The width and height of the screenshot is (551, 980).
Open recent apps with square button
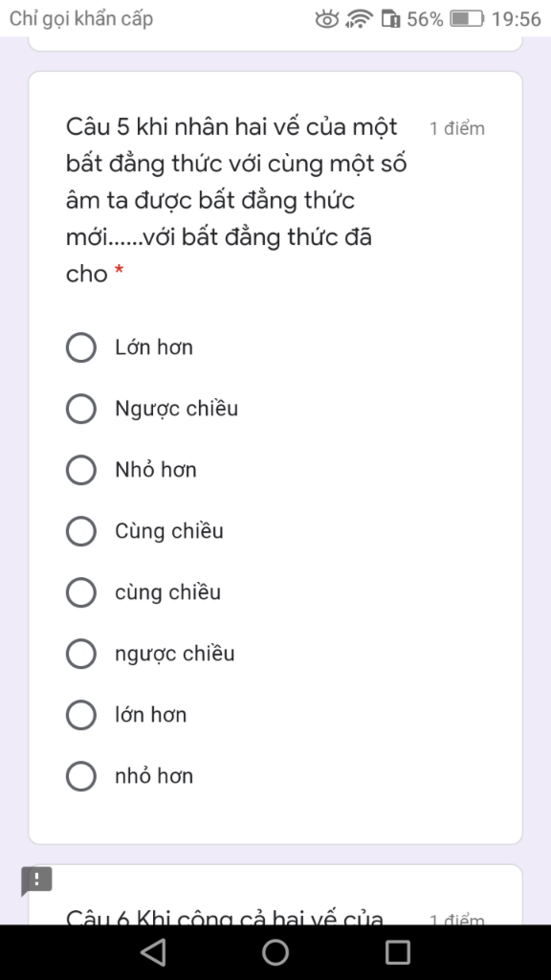[x=398, y=952]
